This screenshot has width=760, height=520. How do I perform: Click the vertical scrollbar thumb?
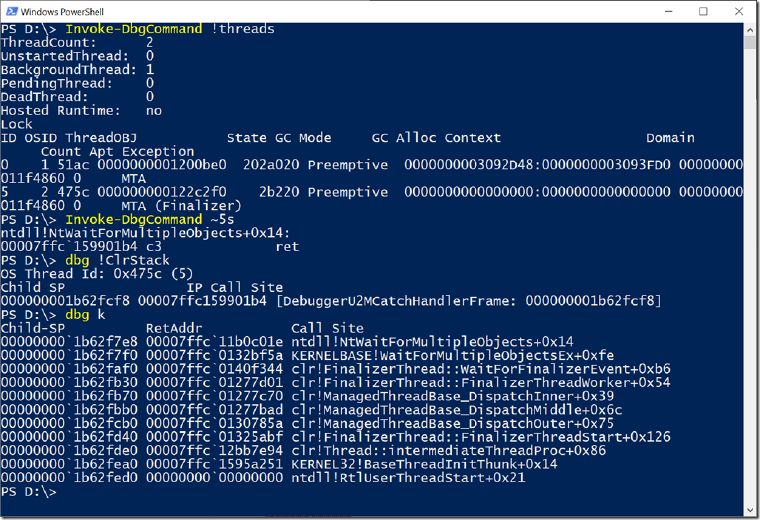750,42
